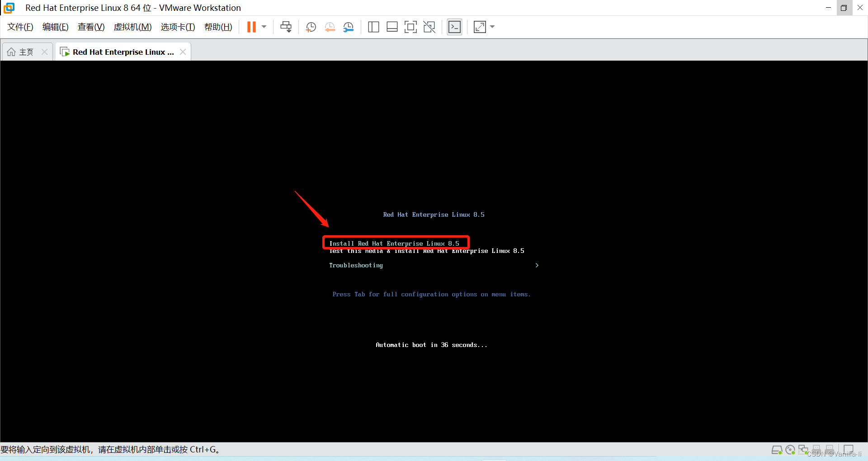Click the first USB device status icon
This screenshot has height=461, width=868.
pyautogui.click(x=816, y=450)
